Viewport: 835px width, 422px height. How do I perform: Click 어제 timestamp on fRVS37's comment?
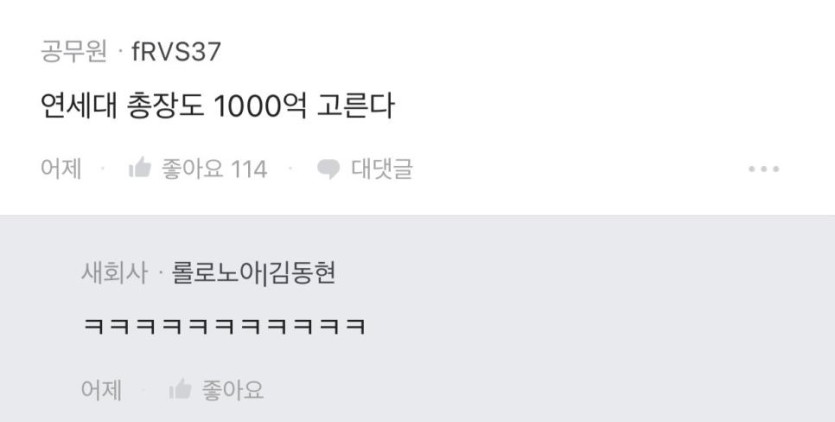[61, 169]
